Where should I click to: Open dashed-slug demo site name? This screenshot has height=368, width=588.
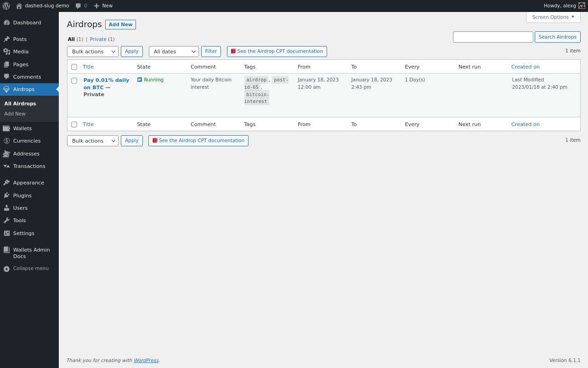(47, 6)
